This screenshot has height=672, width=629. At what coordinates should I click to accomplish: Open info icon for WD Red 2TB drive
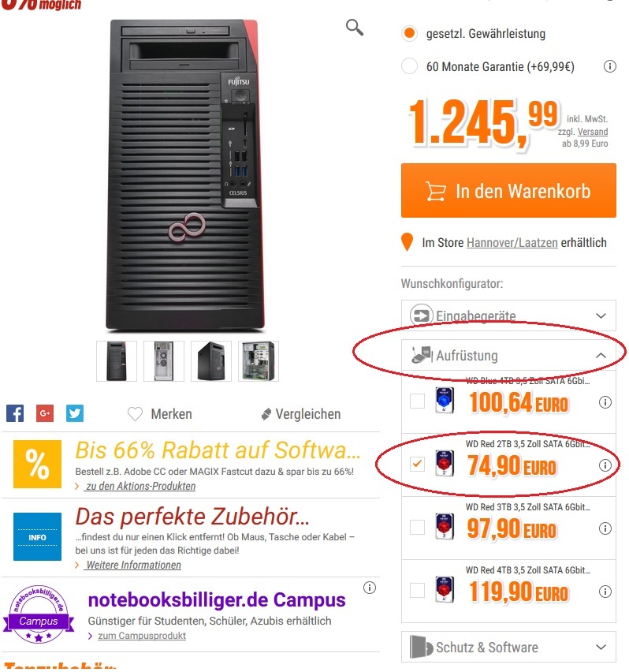tap(605, 465)
